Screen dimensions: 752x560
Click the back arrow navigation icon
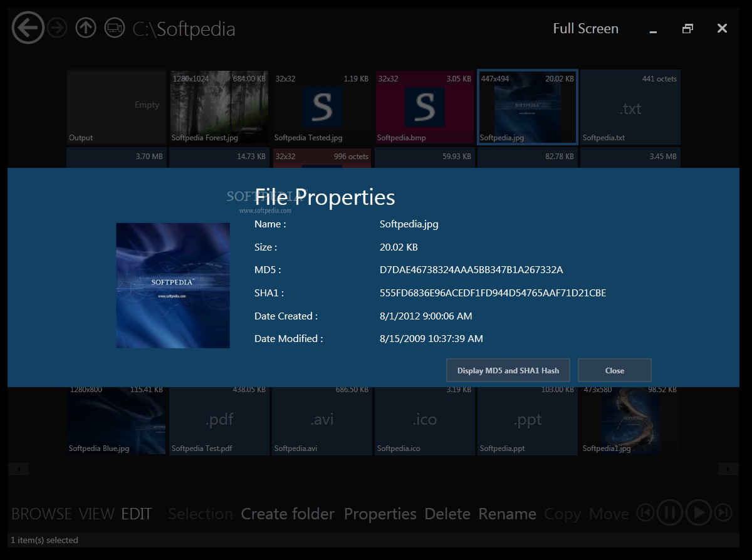click(x=28, y=28)
